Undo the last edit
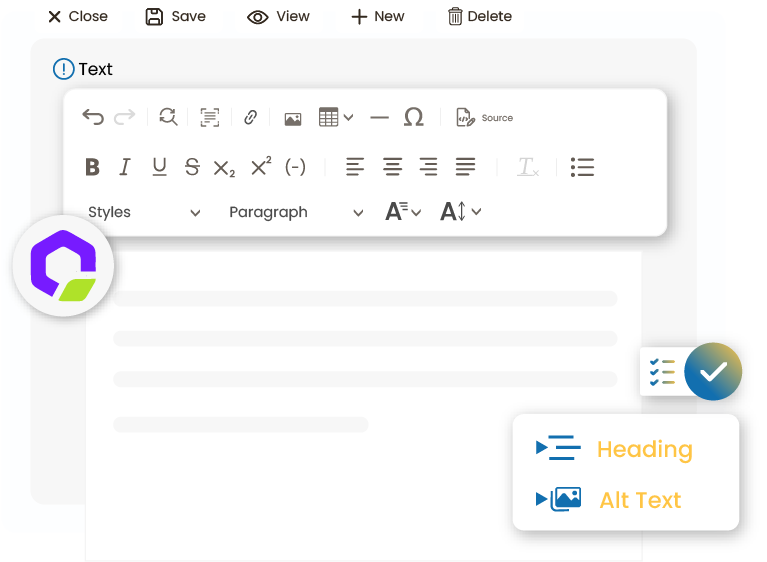 point(93,117)
